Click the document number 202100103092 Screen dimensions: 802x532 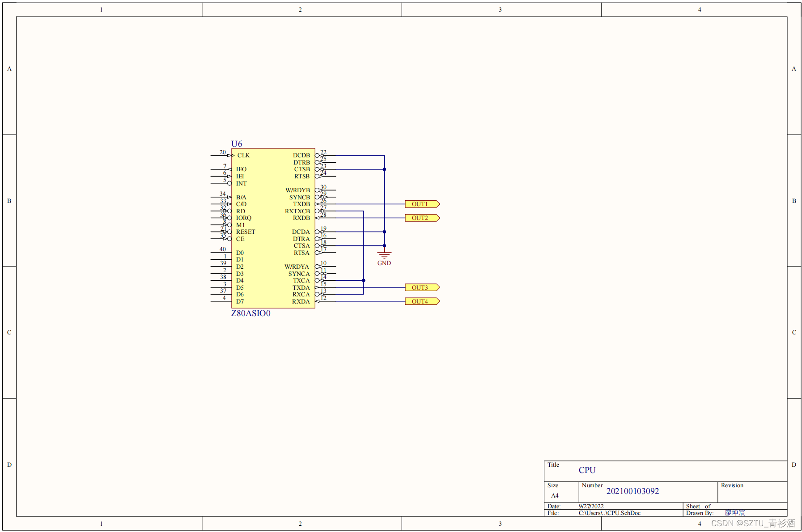632,491
